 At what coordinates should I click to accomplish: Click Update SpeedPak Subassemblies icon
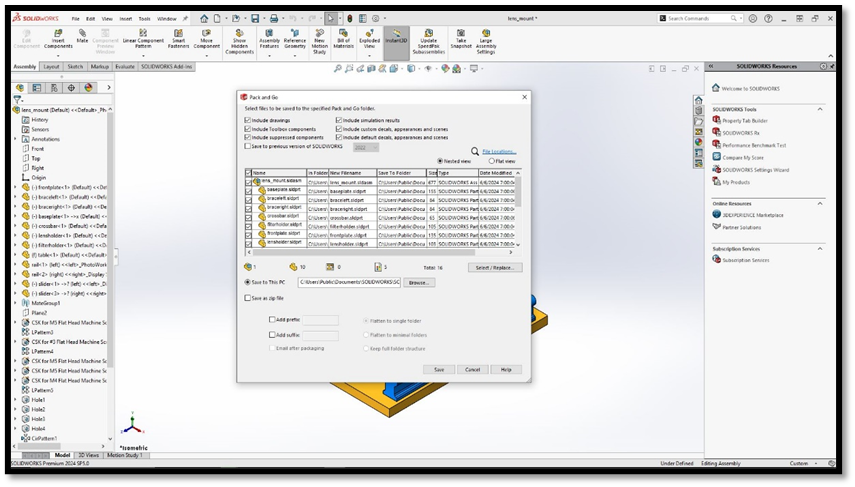(429, 33)
